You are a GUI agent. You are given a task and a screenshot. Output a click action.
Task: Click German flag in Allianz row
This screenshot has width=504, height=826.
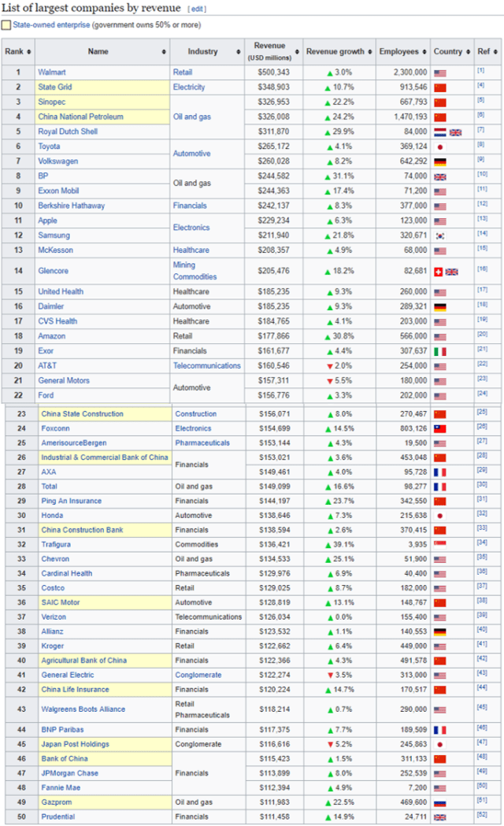click(x=439, y=632)
